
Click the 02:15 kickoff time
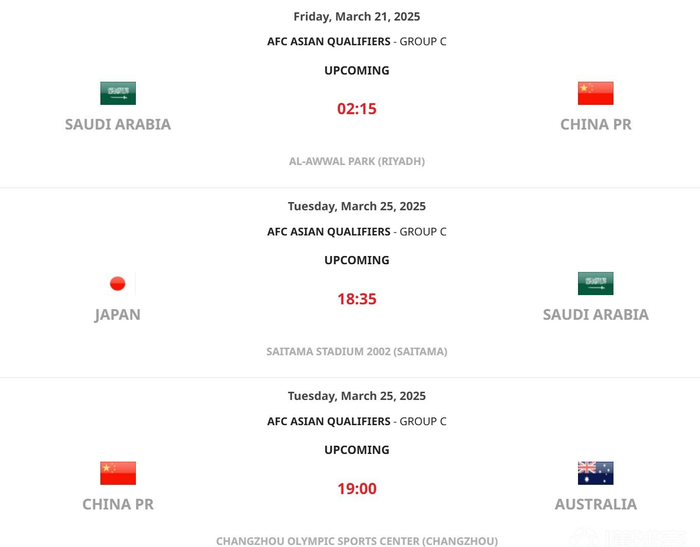(357, 109)
